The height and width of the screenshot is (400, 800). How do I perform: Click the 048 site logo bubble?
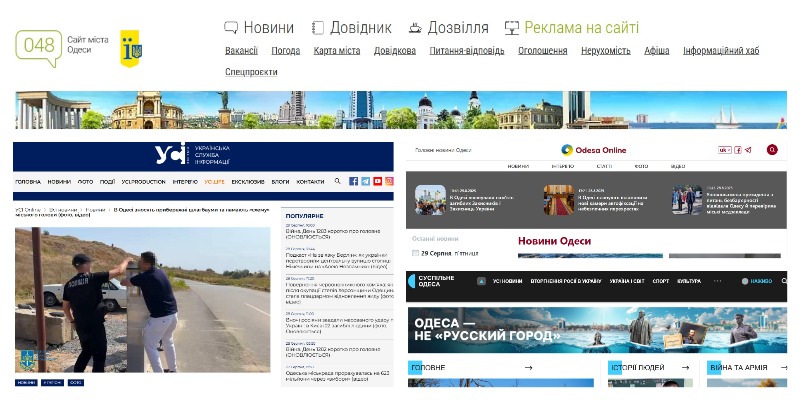(x=39, y=46)
